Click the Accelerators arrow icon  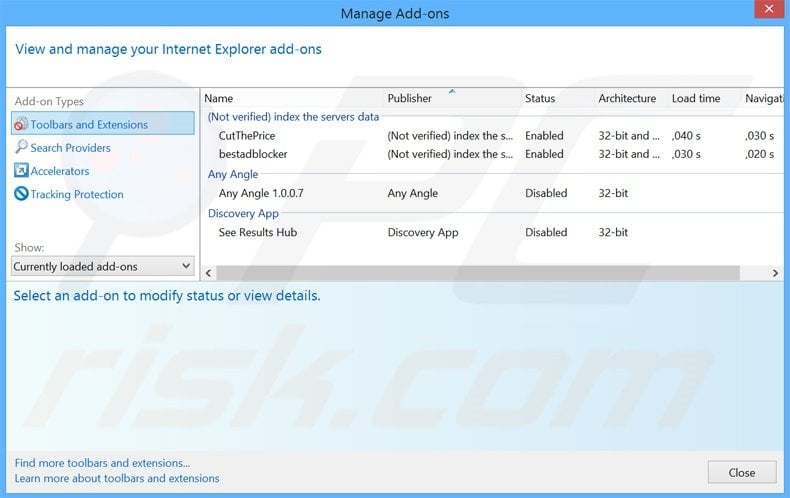click(x=21, y=170)
